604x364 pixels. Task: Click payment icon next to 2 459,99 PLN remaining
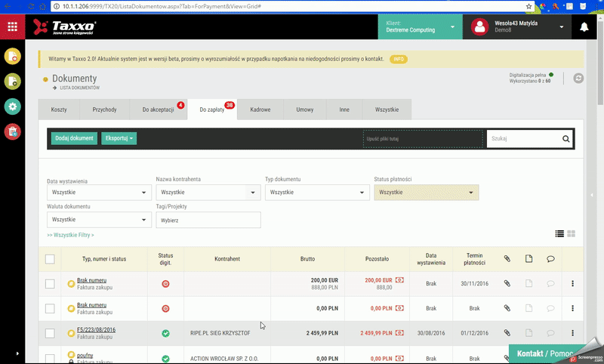[x=399, y=333]
